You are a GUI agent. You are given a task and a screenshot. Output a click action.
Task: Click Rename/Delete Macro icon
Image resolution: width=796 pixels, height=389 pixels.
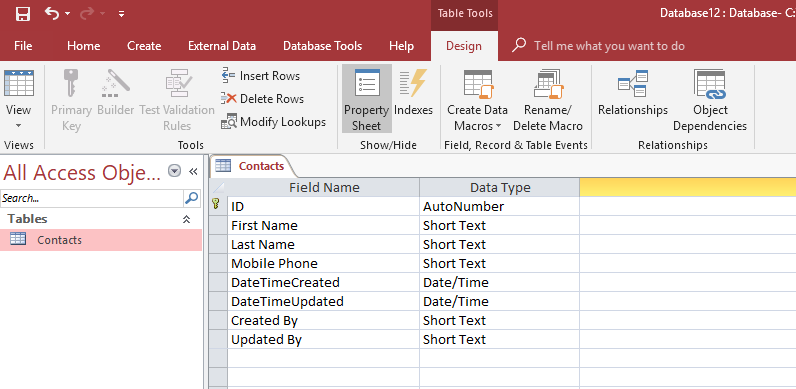click(x=548, y=84)
